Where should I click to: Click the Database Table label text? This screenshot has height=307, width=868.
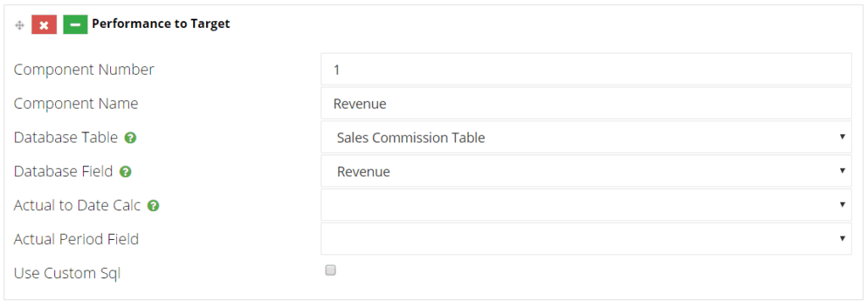tap(66, 138)
